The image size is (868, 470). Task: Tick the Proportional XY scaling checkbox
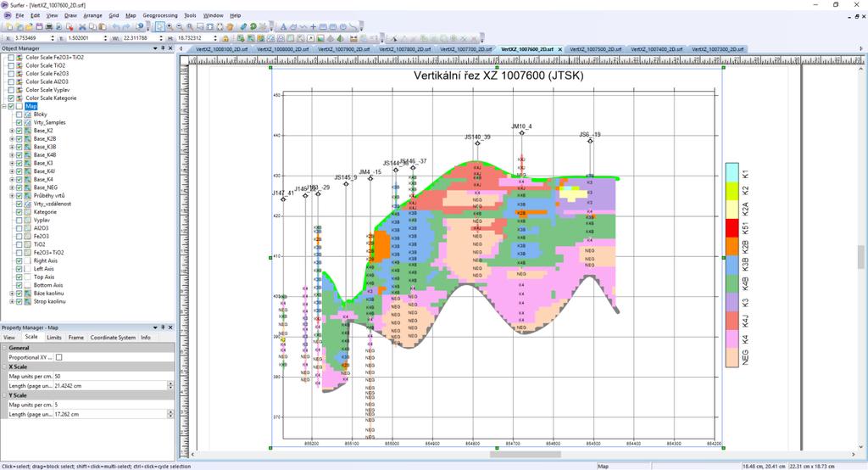point(59,357)
